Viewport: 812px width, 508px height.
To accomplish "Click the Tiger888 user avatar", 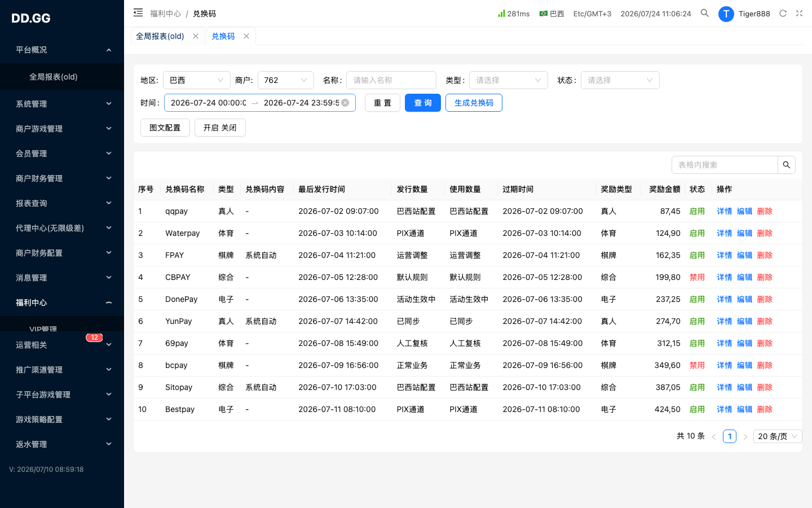I will [x=726, y=14].
